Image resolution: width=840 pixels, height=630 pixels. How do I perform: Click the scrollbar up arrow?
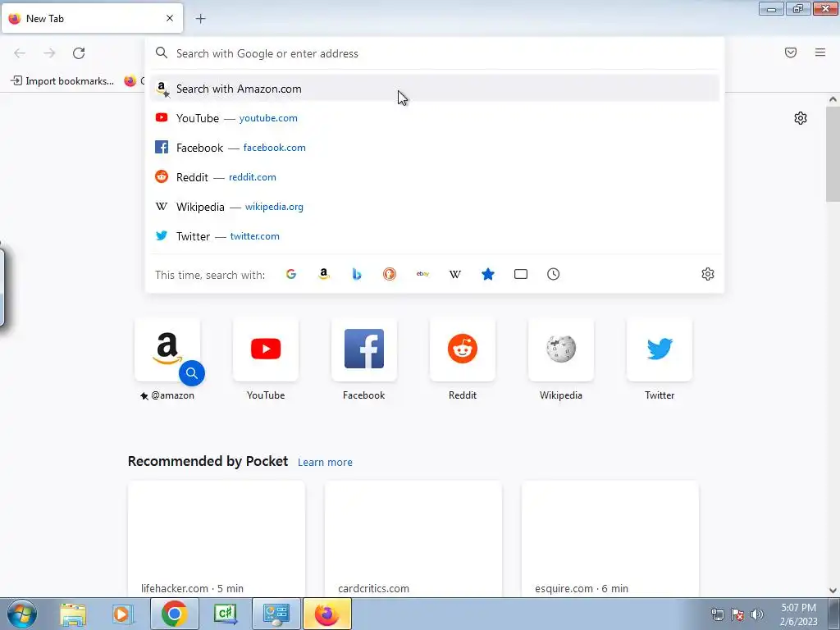click(833, 99)
